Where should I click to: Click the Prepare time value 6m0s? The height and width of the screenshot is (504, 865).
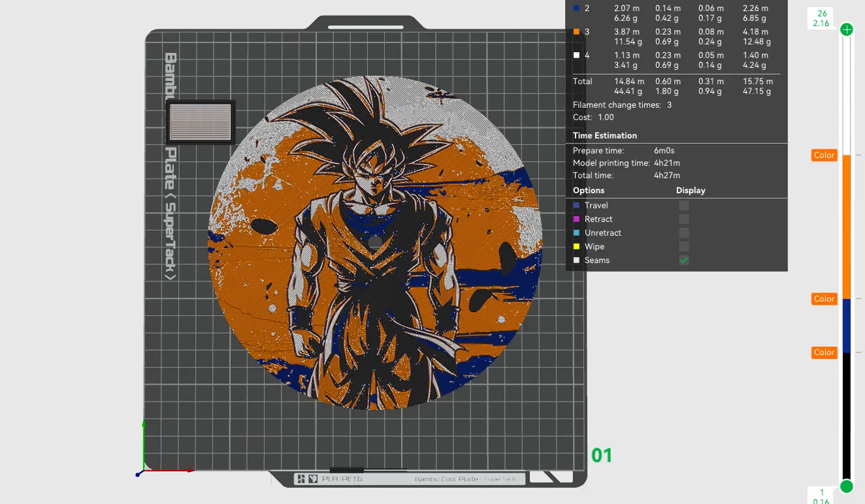click(x=664, y=151)
